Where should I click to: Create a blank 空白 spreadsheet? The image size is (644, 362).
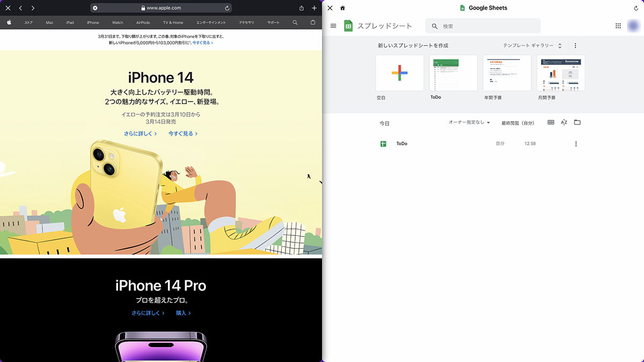tap(400, 73)
